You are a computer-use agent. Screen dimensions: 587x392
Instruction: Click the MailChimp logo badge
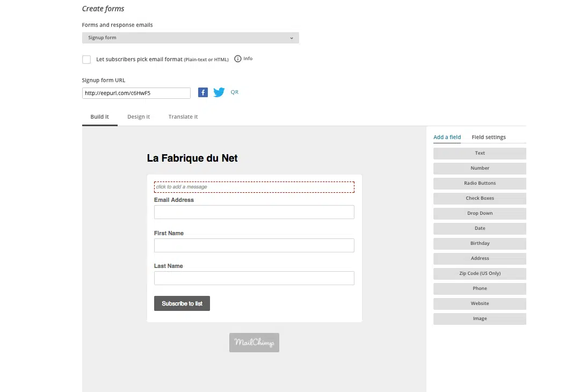click(x=254, y=343)
